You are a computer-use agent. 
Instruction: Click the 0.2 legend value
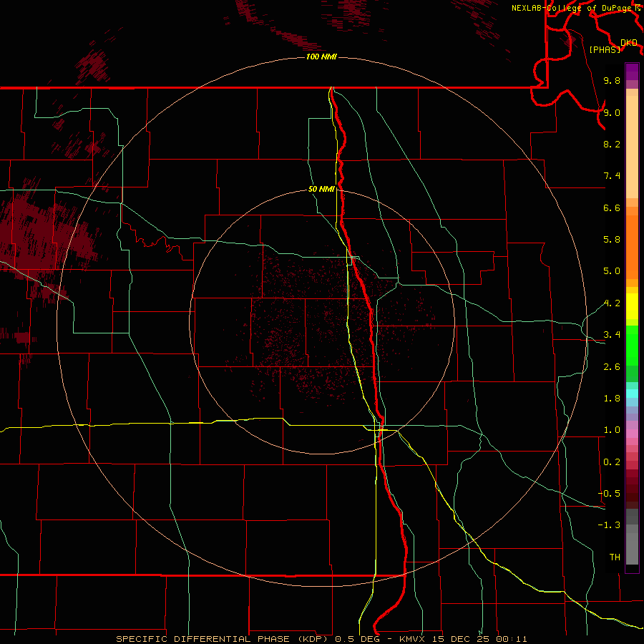(x=612, y=462)
